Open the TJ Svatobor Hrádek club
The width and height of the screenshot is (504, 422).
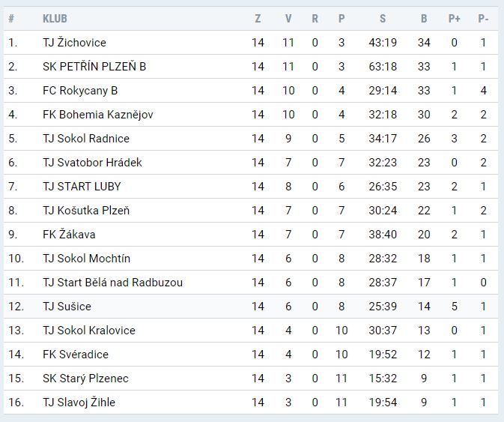[x=92, y=163]
